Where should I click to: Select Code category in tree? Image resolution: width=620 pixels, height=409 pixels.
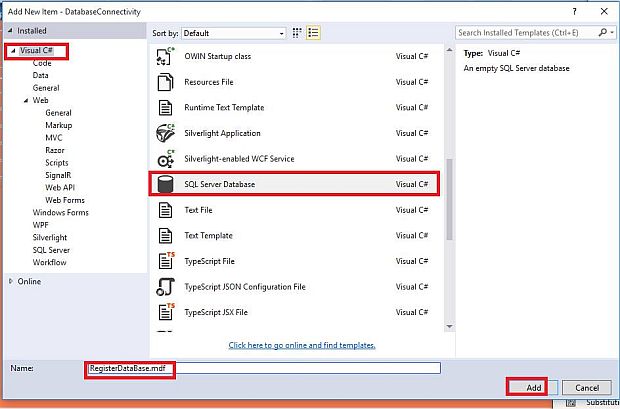[x=42, y=63]
